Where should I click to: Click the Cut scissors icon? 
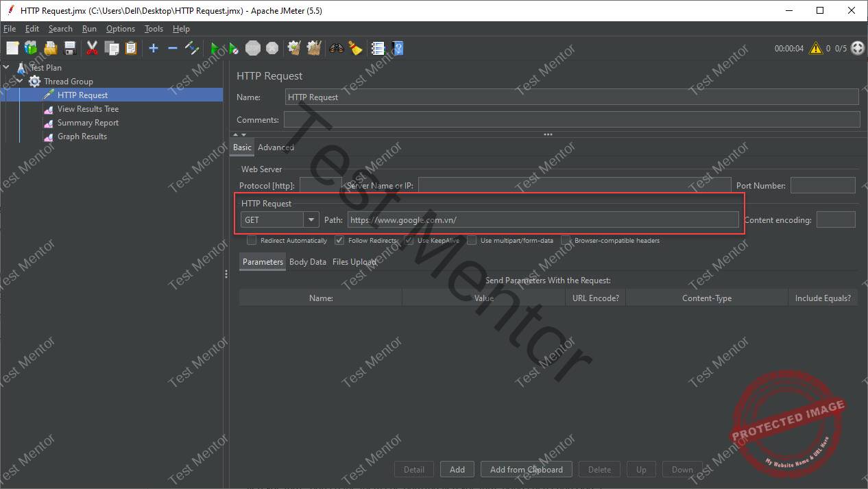pyautogui.click(x=92, y=48)
